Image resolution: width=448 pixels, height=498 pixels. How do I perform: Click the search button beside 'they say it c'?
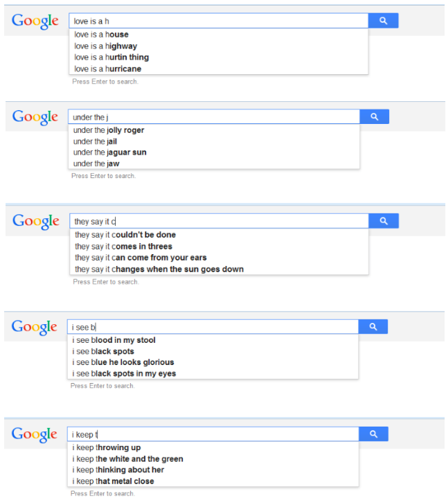(383, 221)
